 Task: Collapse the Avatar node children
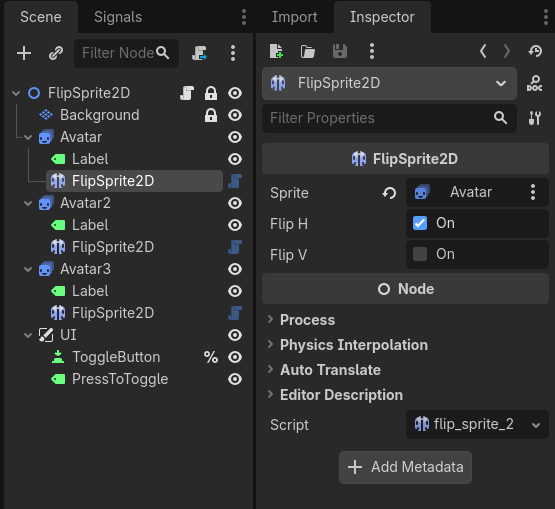[28, 137]
